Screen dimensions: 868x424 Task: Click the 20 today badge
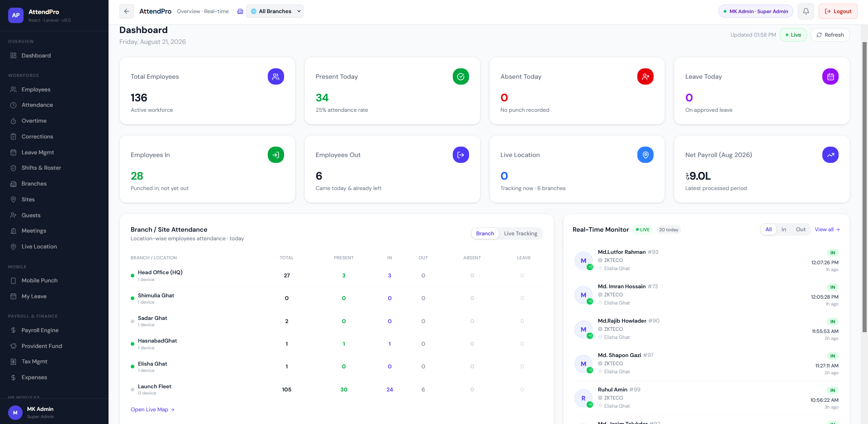pyautogui.click(x=669, y=229)
